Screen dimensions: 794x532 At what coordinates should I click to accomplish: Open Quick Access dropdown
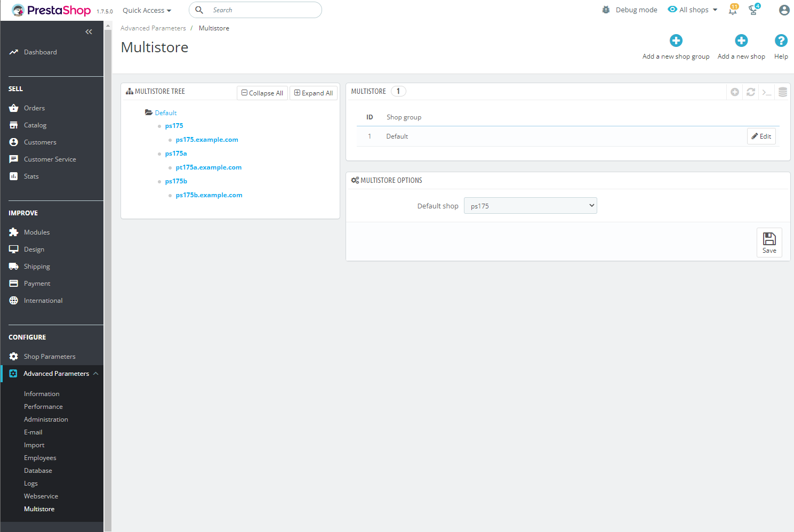[147, 10]
